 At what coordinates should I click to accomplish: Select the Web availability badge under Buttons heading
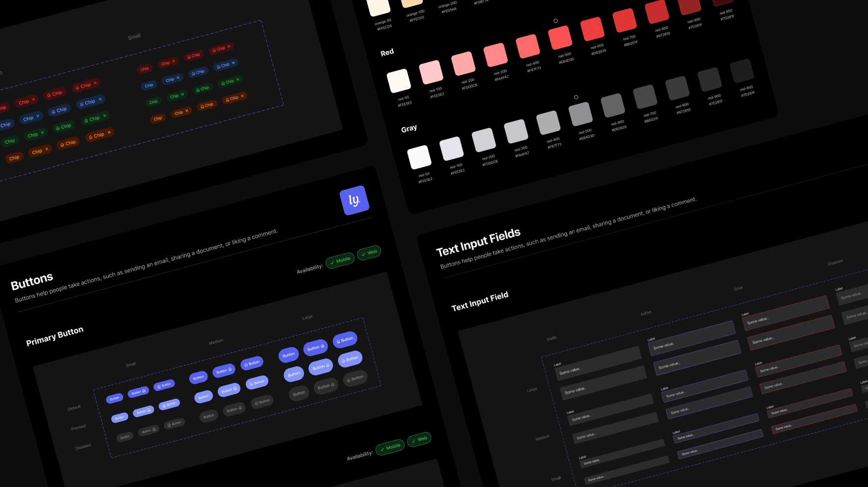tap(369, 253)
